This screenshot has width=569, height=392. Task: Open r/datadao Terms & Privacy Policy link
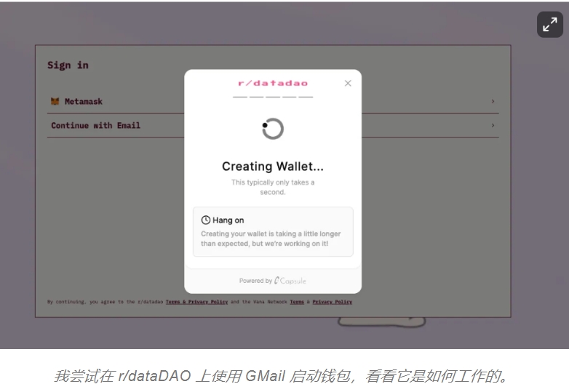[x=196, y=302]
